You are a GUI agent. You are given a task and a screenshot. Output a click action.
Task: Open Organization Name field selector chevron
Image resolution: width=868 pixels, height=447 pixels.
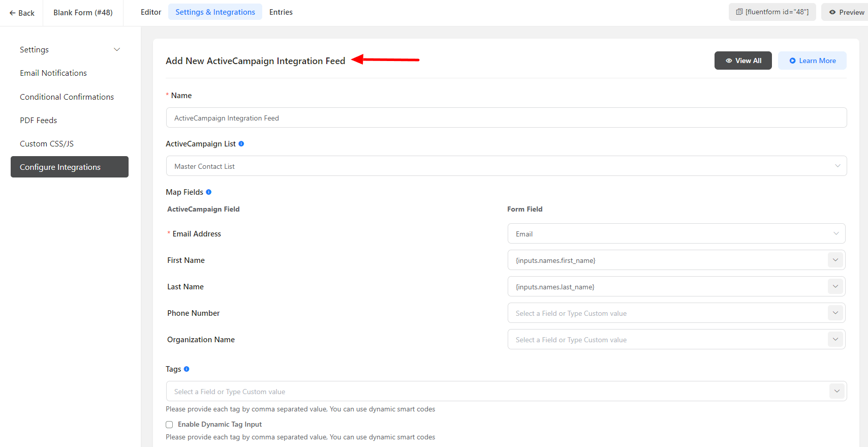click(x=835, y=339)
